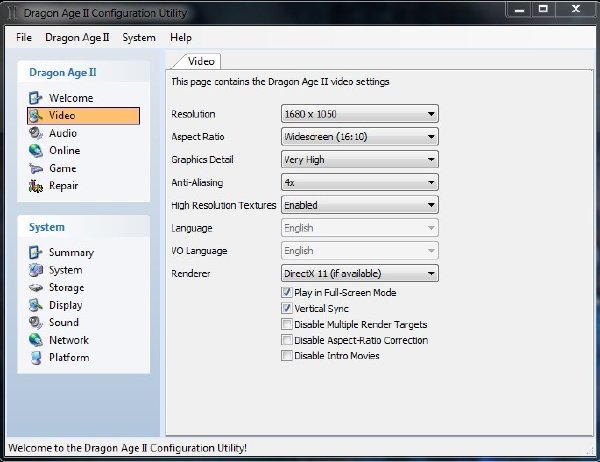Open the Anti-Aliasing dropdown
600x462 pixels.
tap(360, 183)
